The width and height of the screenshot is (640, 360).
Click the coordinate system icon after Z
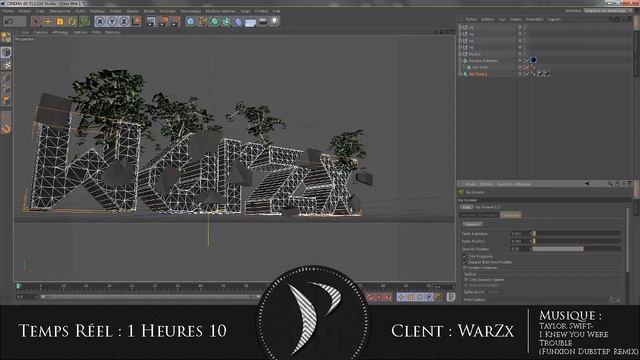(x=136, y=21)
